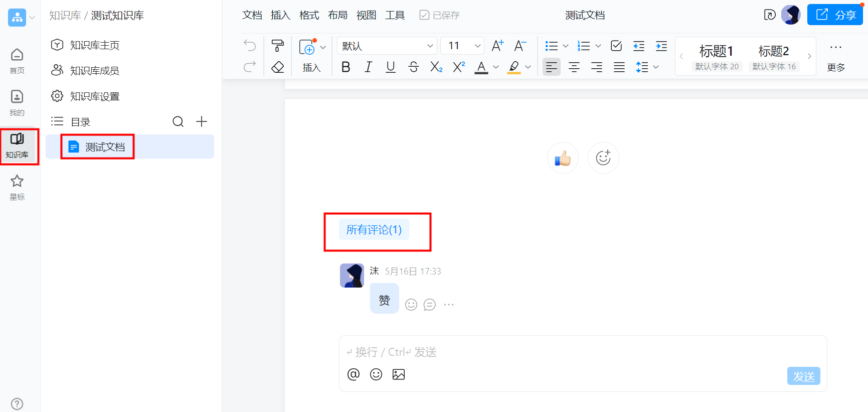Viewport: 868px width, 412px height.
Task: Open 我的 in the sidebar
Action: (x=17, y=103)
